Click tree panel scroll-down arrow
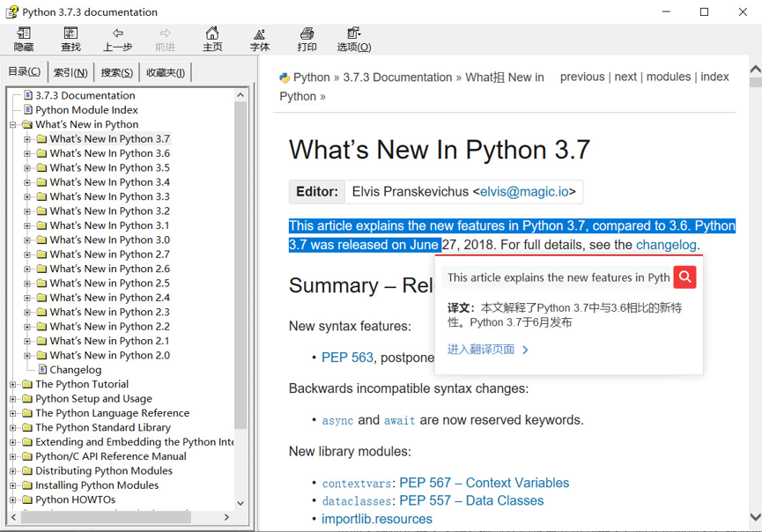This screenshot has width=762, height=532. coord(240,503)
